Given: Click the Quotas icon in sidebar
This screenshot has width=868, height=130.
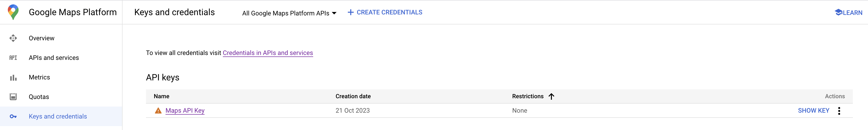Looking at the screenshot, I should 13,97.
